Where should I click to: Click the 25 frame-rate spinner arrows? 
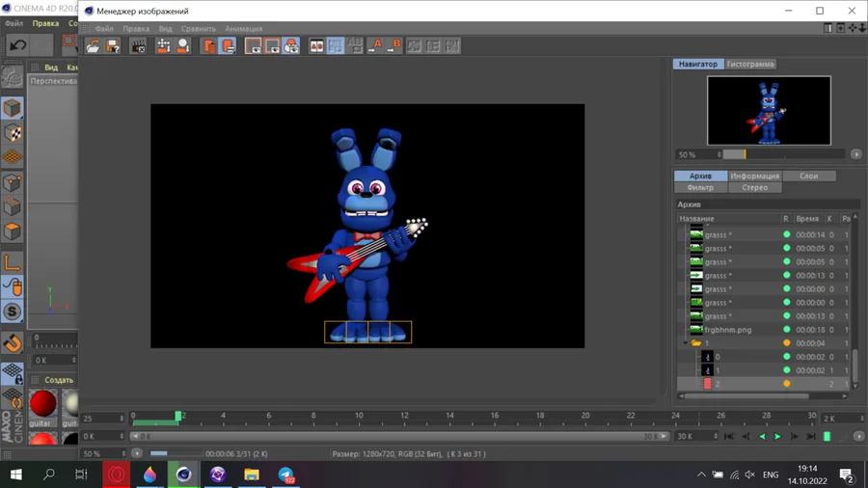[x=122, y=419]
